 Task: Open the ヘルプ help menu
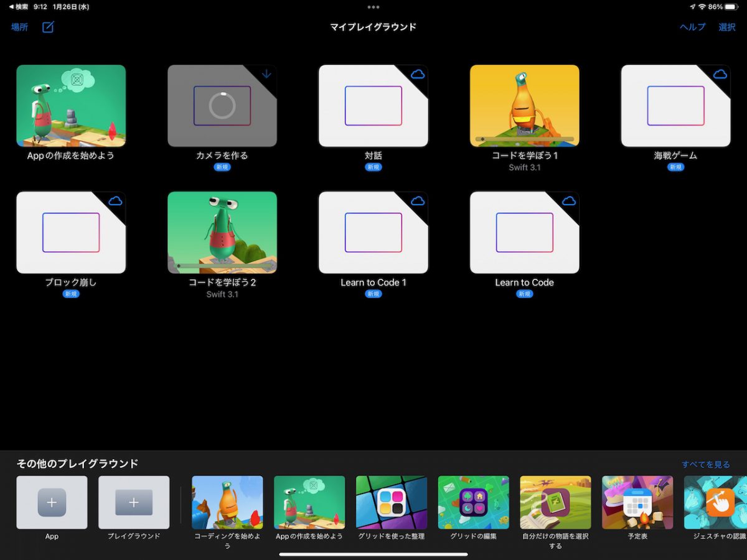point(692,27)
